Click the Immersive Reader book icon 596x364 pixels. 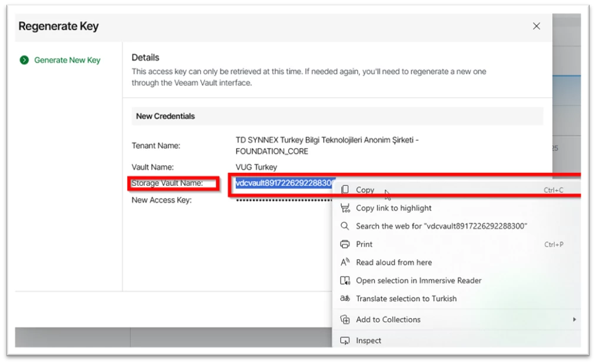345,280
